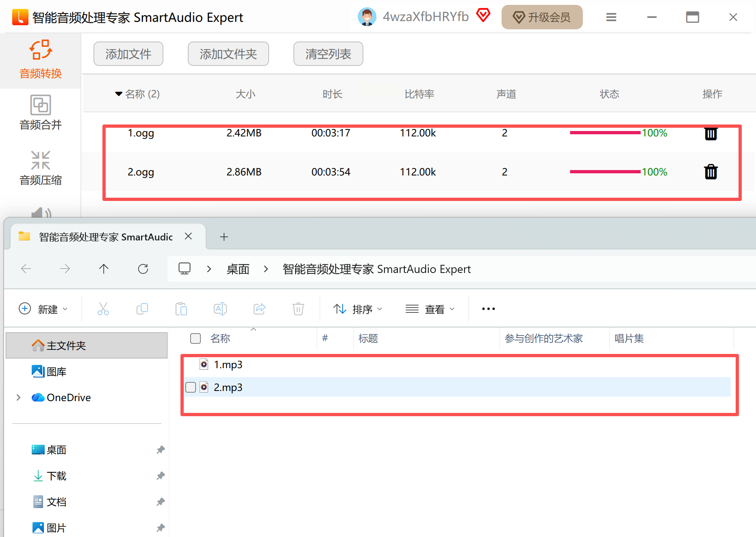Tick the checkbox beside 2.mp3
This screenshot has height=537, width=756.
(x=191, y=387)
